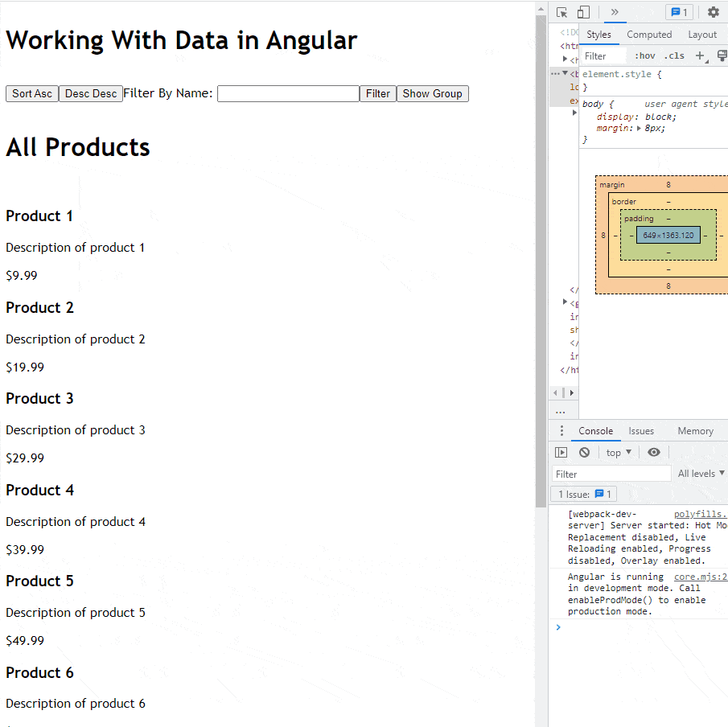The width and height of the screenshot is (728, 727).
Task: Toggle the device toolbar icon
Action: click(583, 13)
